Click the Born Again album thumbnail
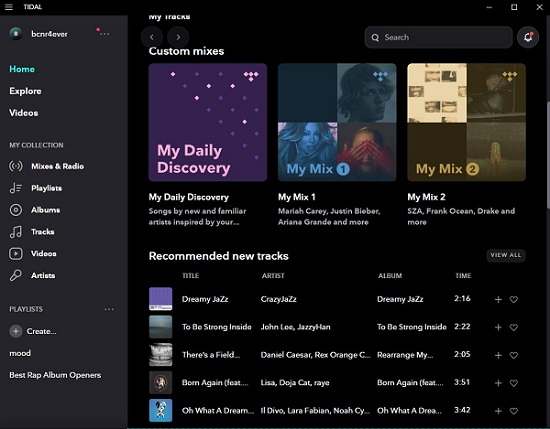 [x=161, y=382]
